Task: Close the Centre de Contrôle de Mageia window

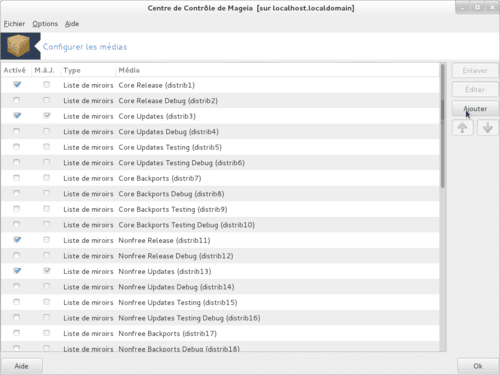Action: tap(492, 7)
